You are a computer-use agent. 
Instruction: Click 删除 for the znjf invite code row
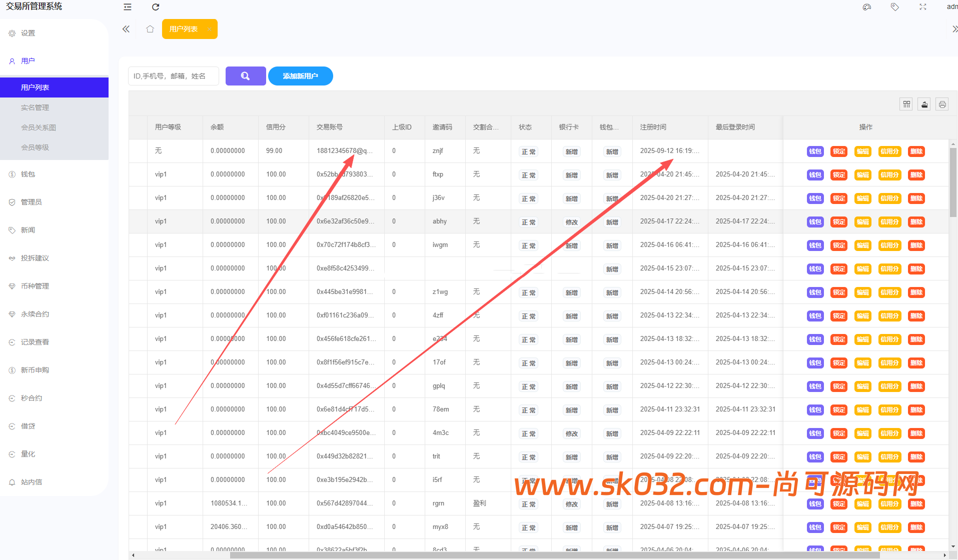916,151
